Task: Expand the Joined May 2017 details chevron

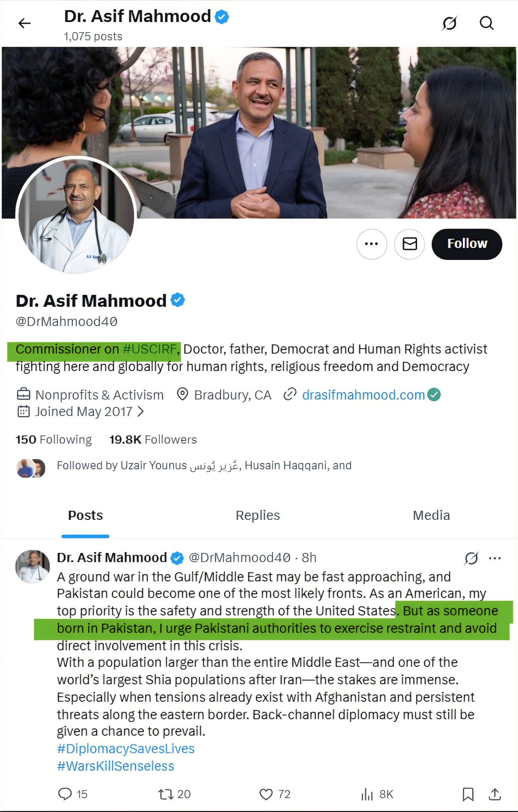Action: pyautogui.click(x=140, y=412)
